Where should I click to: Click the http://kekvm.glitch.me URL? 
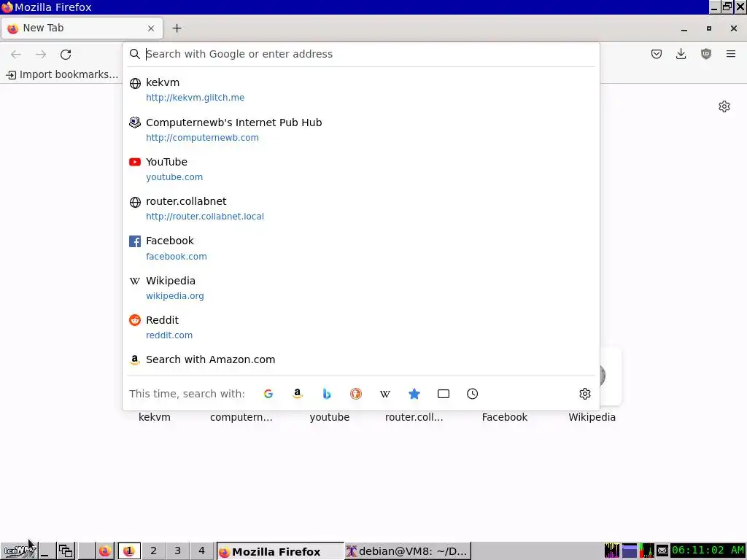tap(195, 98)
